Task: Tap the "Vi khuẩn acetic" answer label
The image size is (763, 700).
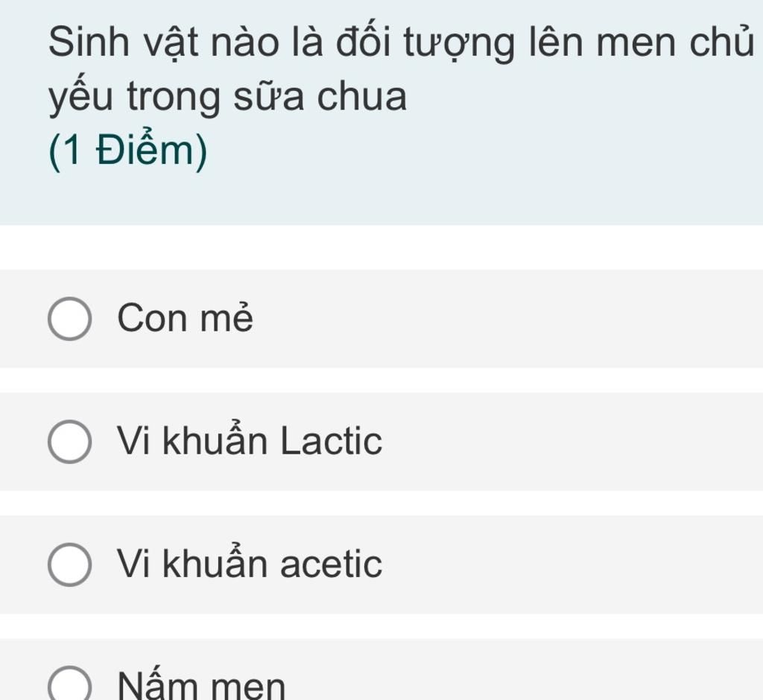Action: [250, 564]
